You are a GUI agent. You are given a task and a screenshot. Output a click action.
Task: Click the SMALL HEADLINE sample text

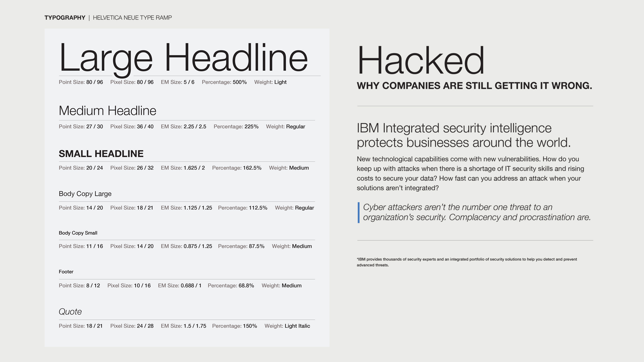point(101,154)
